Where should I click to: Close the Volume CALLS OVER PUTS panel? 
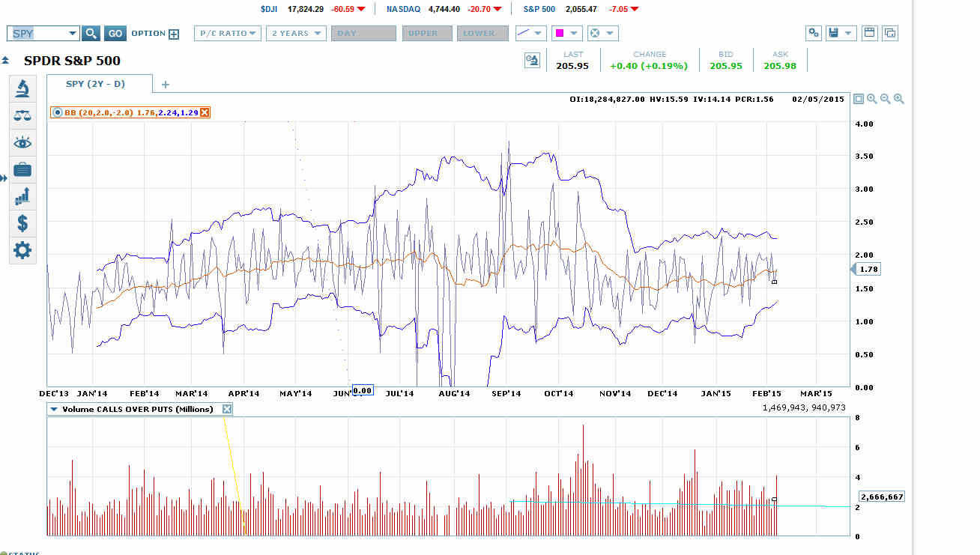[227, 409]
